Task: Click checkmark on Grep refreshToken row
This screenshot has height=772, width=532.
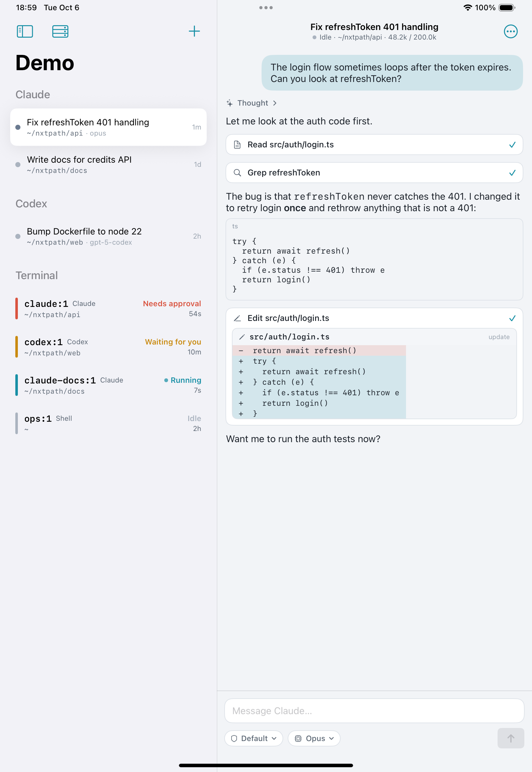Action: point(512,173)
